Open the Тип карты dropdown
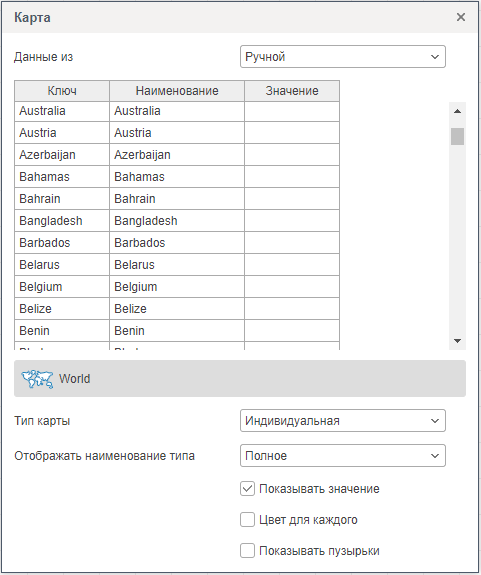The height and width of the screenshot is (575, 481). tap(343, 421)
